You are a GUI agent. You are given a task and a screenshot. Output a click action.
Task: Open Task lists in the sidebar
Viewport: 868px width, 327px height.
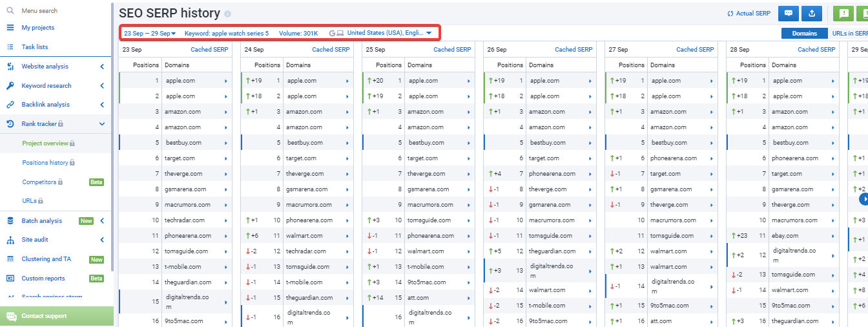coord(34,47)
